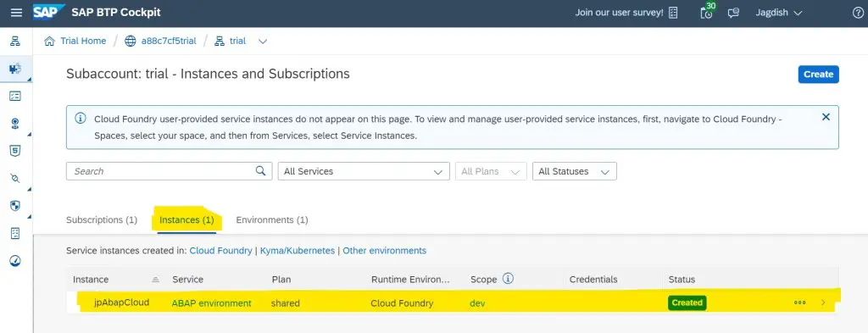The image size is (868, 333).
Task: Click the search magnifier icon
Action: tap(261, 171)
